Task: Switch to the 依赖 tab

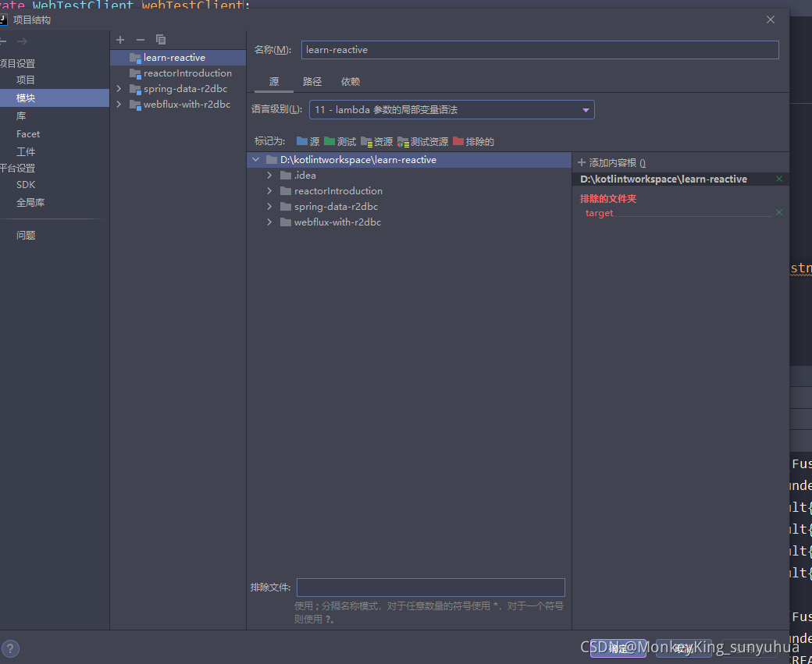Action: pos(351,82)
